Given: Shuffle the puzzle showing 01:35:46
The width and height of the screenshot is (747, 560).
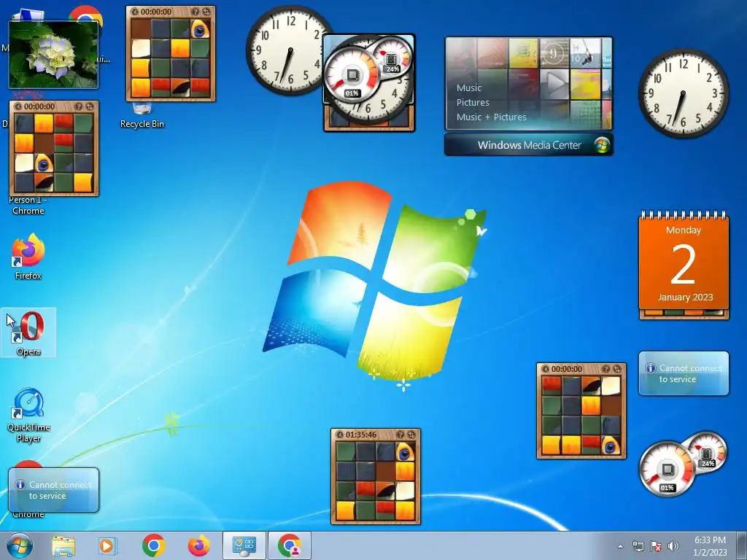Looking at the screenshot, I should point(411,435).
